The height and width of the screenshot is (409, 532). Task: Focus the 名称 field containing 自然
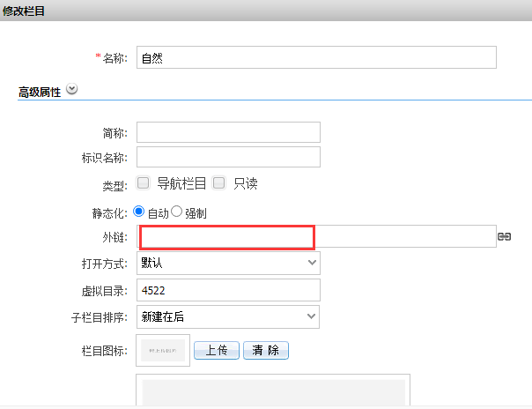pyautogui.click(x=316, y=58)
